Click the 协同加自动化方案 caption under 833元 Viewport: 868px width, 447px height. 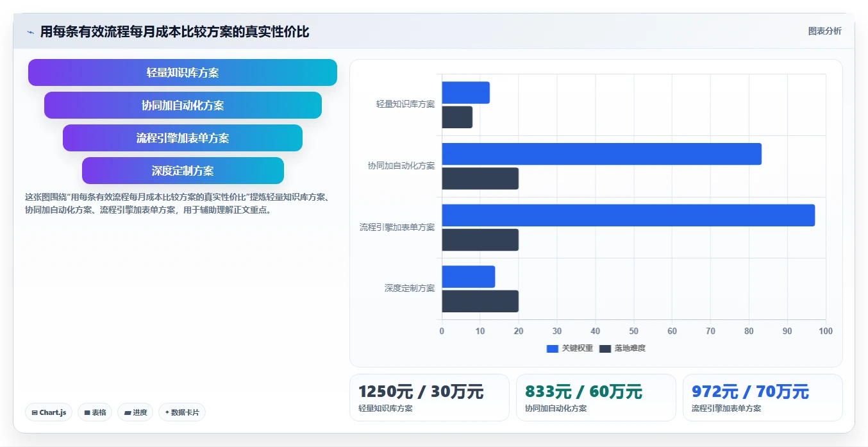[556, 409]
